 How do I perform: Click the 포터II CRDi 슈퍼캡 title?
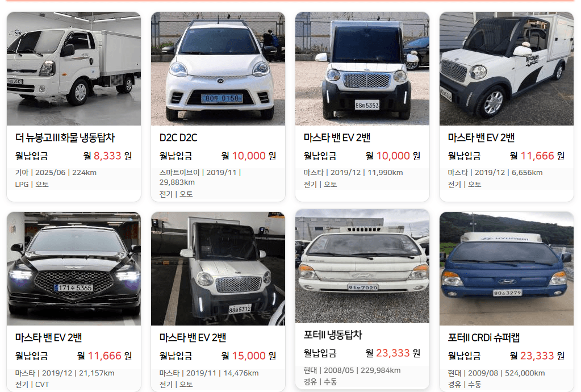pos(483,337)
